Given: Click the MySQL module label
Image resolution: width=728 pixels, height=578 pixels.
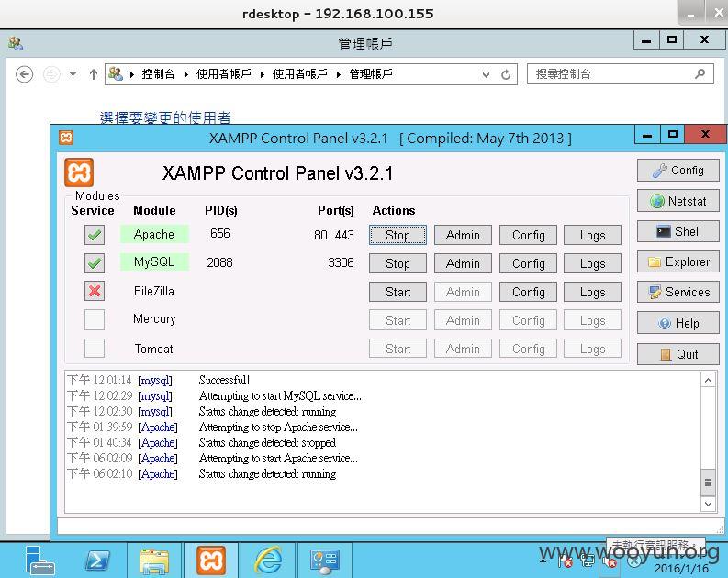Looking at the screenshot, I should click(x=154, y=262).
